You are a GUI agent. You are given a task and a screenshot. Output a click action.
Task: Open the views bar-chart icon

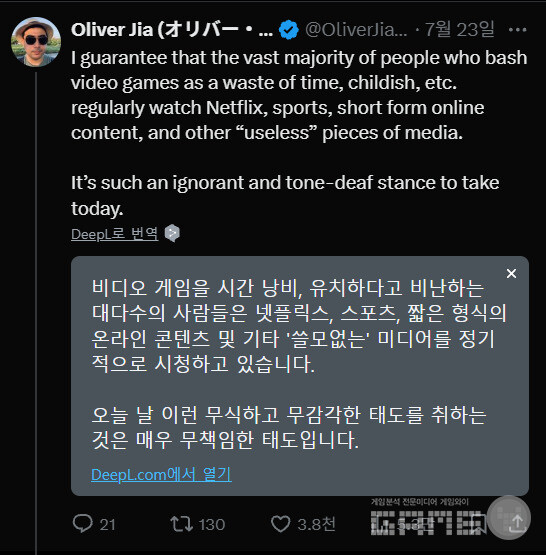click(381, 525)
